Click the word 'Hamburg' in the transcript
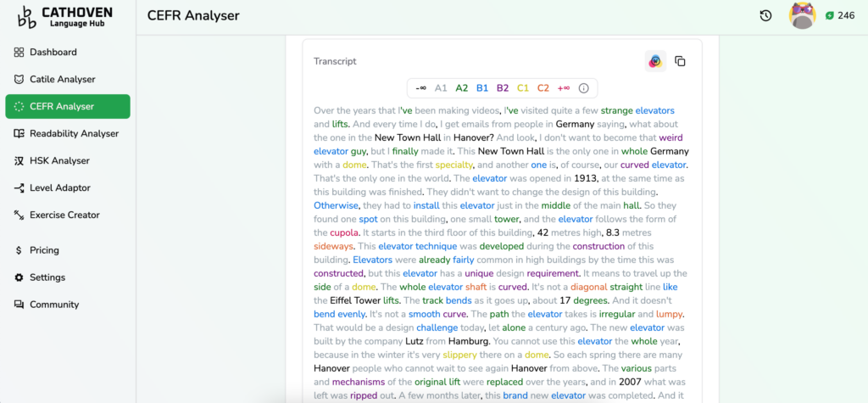Image resolution: width=868 pixels, height=403 pixels. (470, 341)
